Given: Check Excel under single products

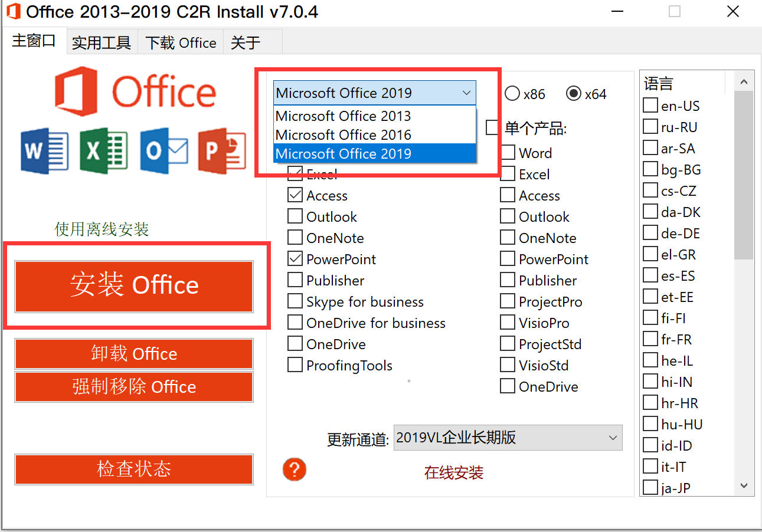Looking at the screenshot, I should tap(508, 174).
